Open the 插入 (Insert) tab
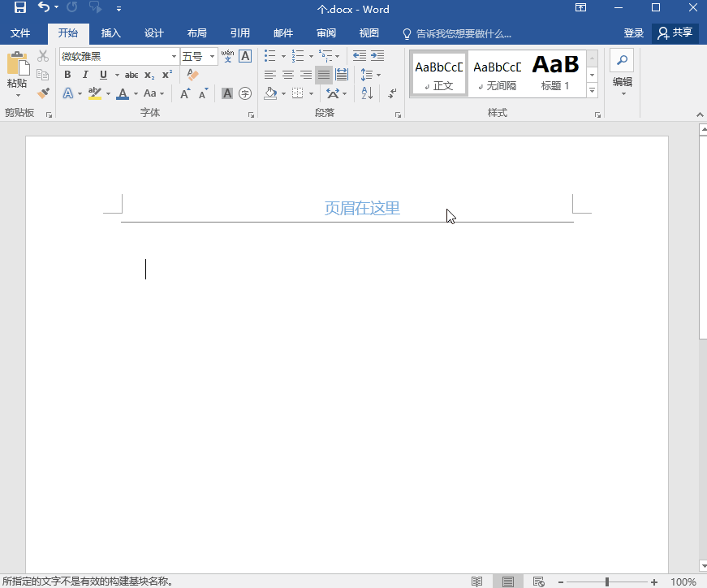This screenshot has width=707, height=588. 111,33
